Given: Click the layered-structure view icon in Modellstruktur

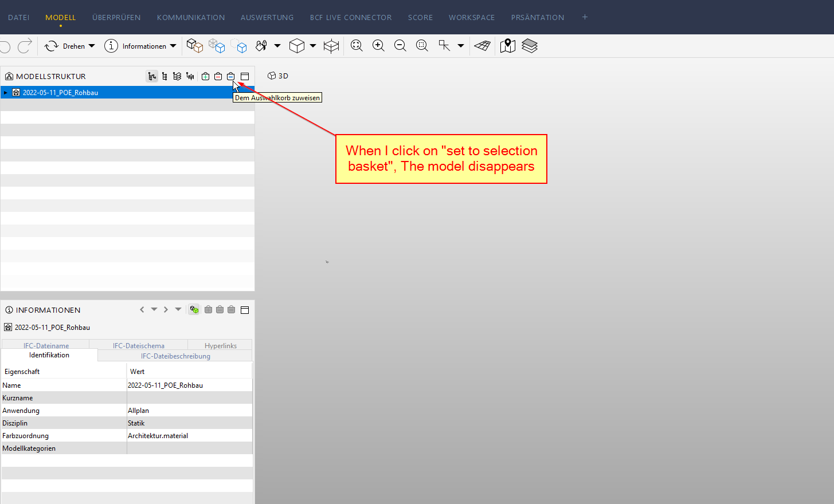Looking at the screenshot, I should click(x=177, y=76).
